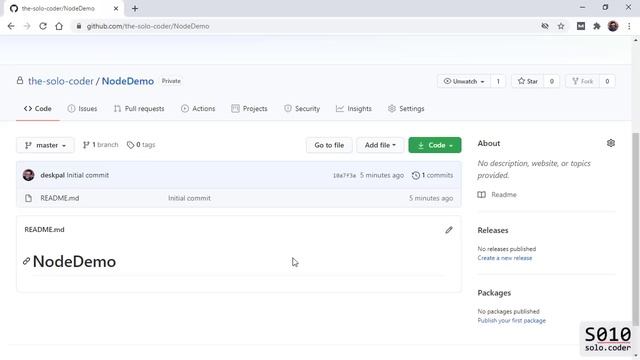Close the NodeDemo browser tab
The width and height of the screenshot is (640, 360).
116,8
